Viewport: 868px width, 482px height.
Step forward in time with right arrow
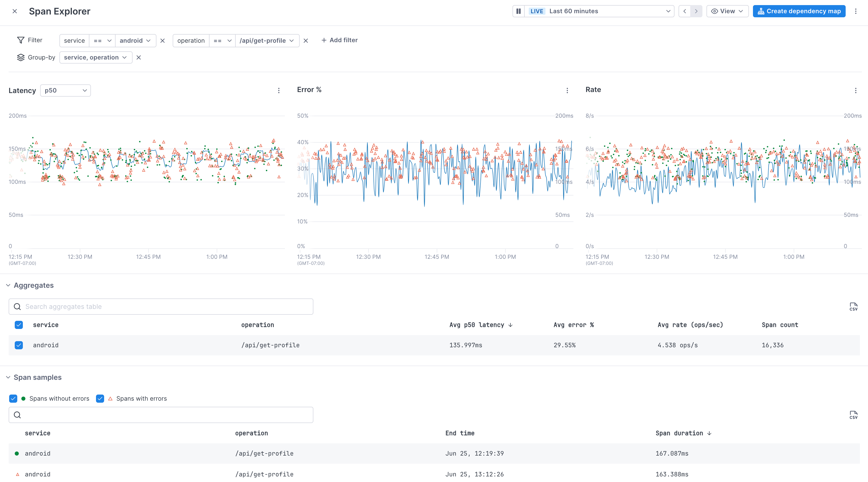[x=696, y=11]
